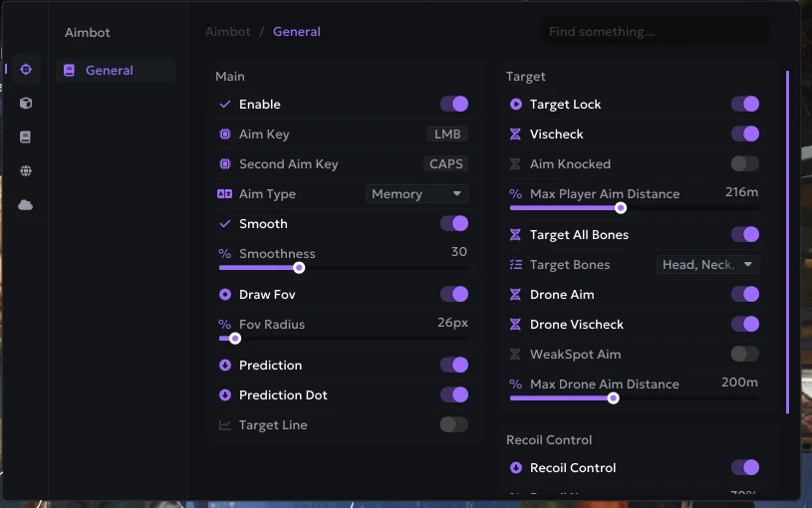
Task: Click the Target Lock play icon
Action: tap(515, 104)
